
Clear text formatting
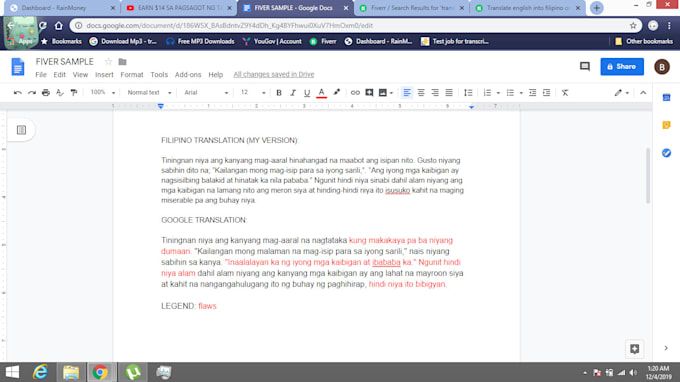click(565, 92)
